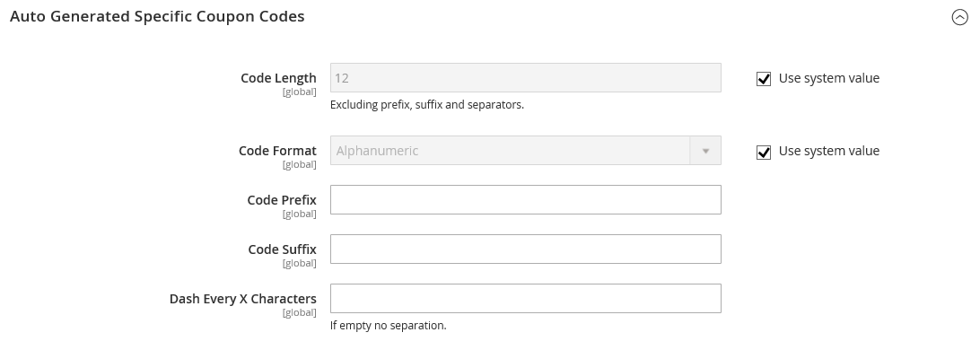The width and height of the screenshot is (980, 350).
Task: Click Use system value text beside Code Format
Action: tap(828, 151)
